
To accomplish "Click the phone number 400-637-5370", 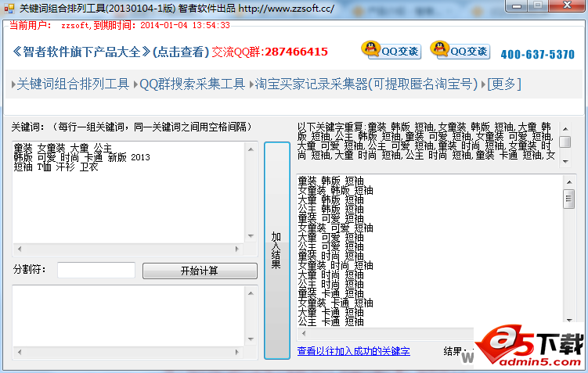I will [x=537, y=55].
